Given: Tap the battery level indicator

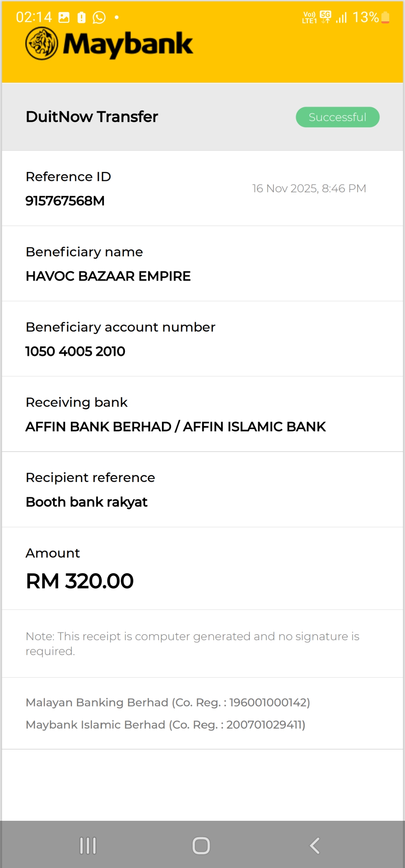Looking at the screenshot, I should click(385, 18).
